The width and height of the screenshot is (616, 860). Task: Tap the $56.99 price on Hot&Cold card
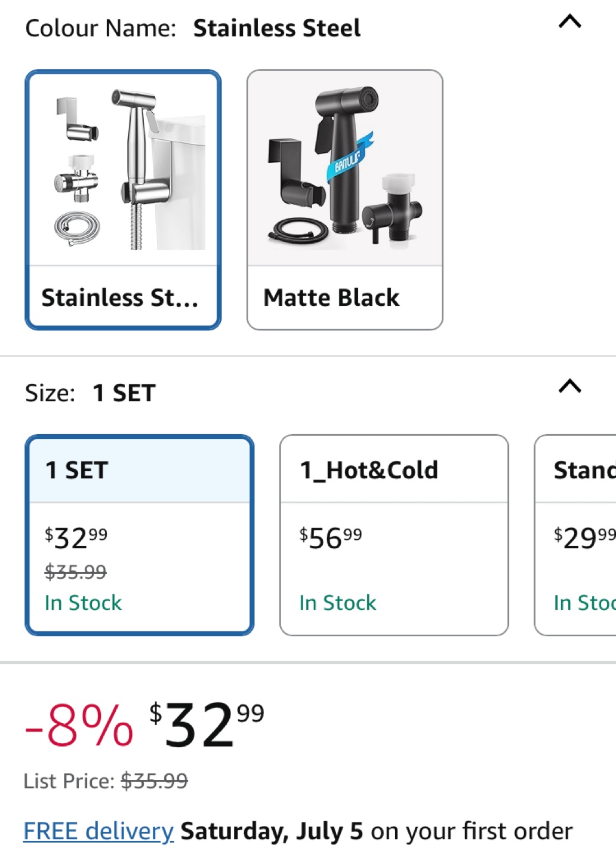pyautogui.click(x=331, y=537)
